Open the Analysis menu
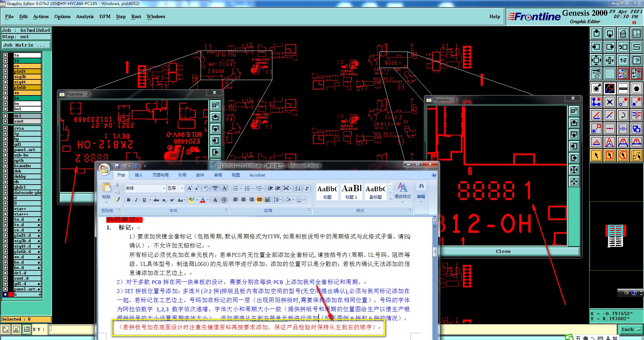The image size is (644, 340). pyautogui.click(x=85, y=16)
